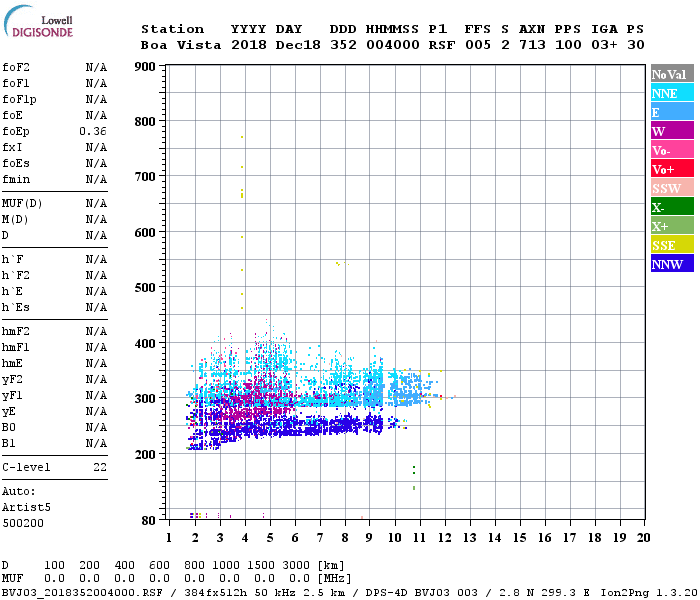Click the C-level value '22'

[x=100, y=467]
